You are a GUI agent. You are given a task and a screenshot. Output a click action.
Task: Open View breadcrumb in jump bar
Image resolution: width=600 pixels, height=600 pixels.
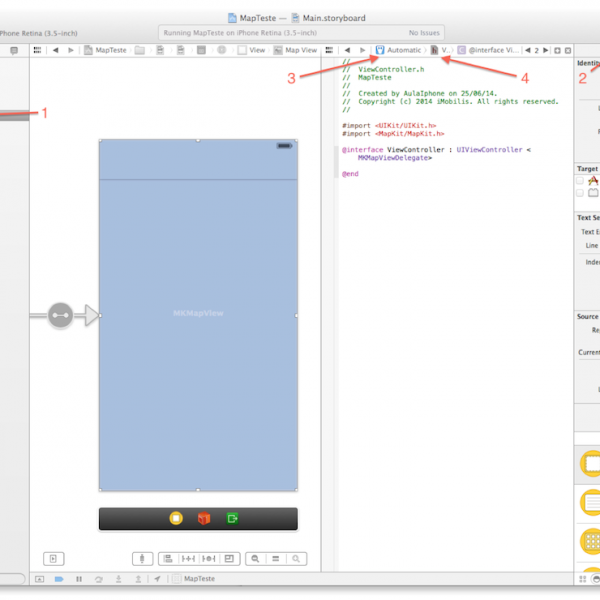tap(251, 50)
